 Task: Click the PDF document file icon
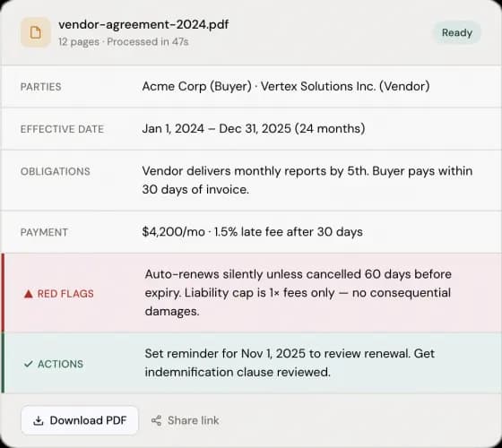36,32
